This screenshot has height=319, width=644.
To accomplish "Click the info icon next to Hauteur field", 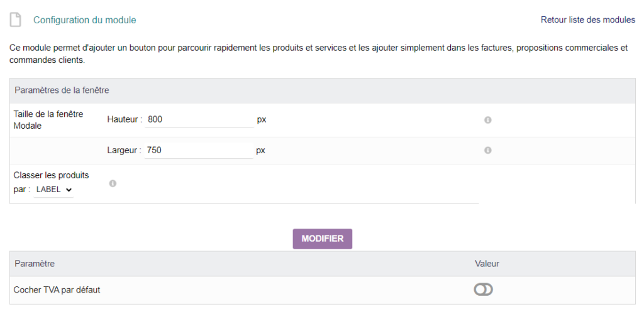I will click(x=488, y=120).
